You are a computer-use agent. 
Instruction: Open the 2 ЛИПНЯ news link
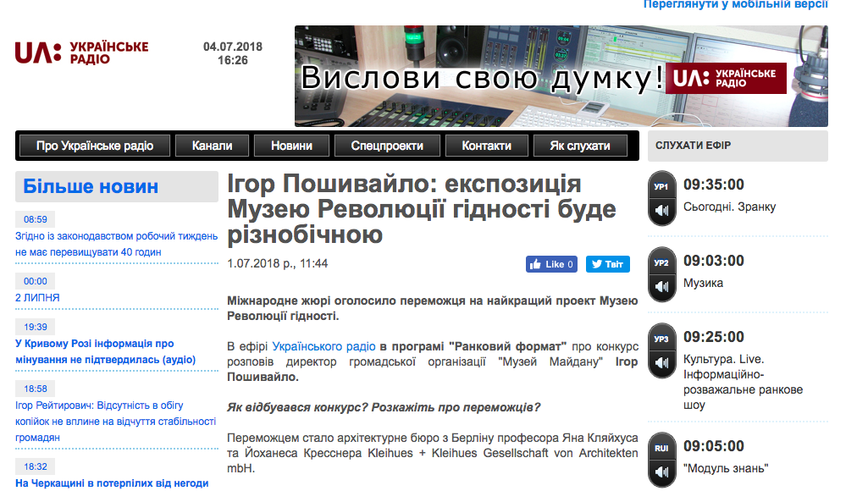click(37, 298)
